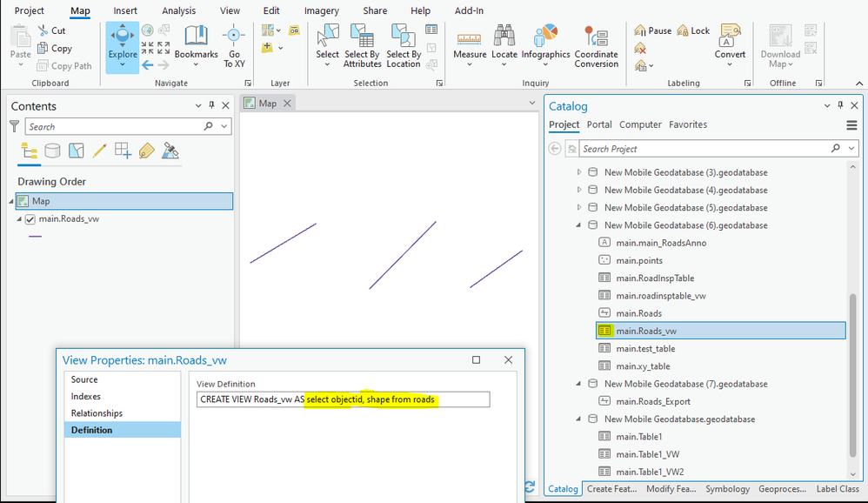
Task: Open the Explore tool dropdown arrow
Action: pyautogui.click(x=123, y=64)
